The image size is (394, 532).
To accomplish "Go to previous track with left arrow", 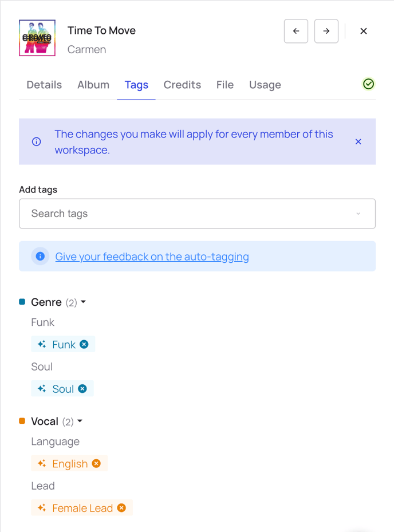I will click(296, 31).
